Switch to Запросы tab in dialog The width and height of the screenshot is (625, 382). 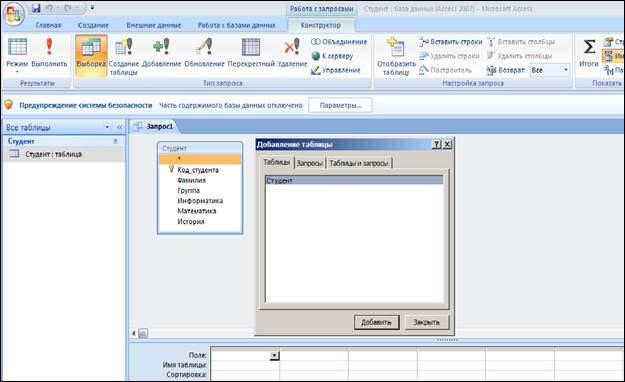310,163
